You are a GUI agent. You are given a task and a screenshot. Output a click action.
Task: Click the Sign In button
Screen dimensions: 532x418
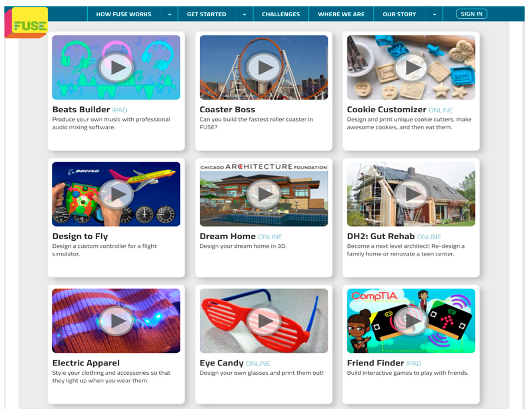471,14
